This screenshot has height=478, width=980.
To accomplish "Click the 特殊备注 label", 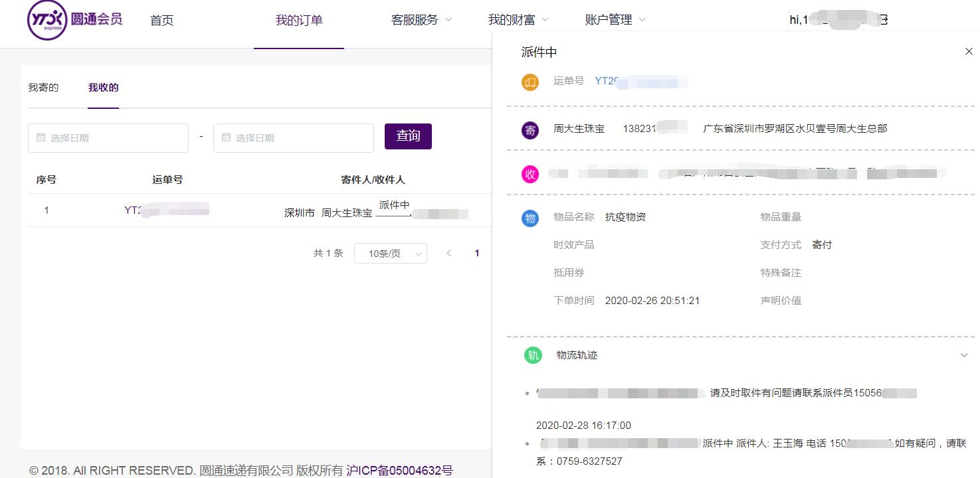I will [x=781, y=273].
